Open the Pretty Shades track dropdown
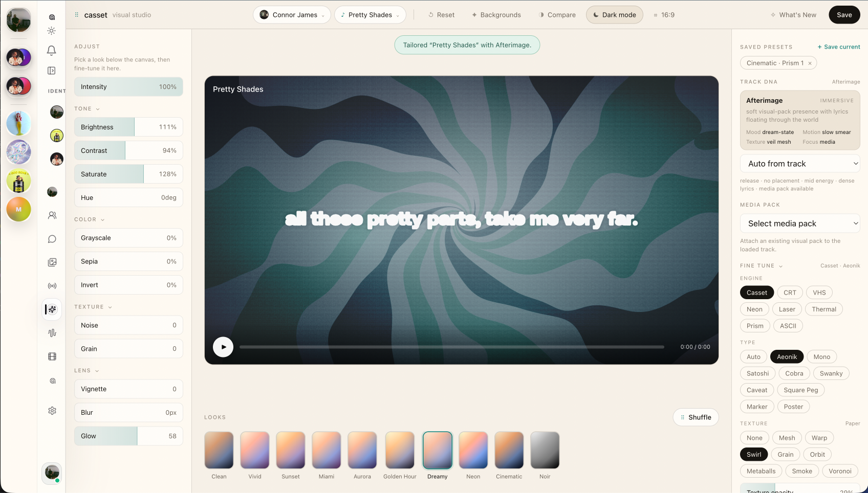 pos(370,15)
